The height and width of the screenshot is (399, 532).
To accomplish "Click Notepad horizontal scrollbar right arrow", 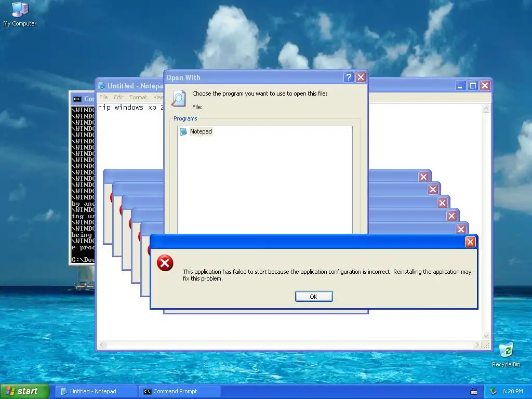I will pos(477,345).
